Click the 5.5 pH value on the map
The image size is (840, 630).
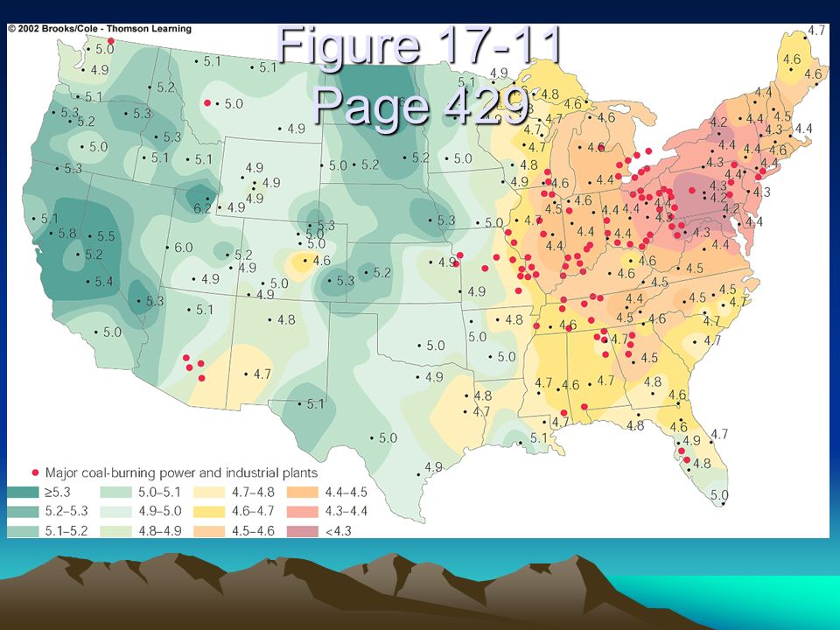pos(106,236)
